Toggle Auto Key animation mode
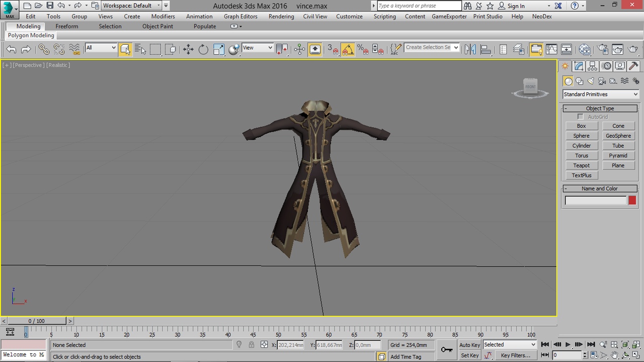 tap(469, 345)
